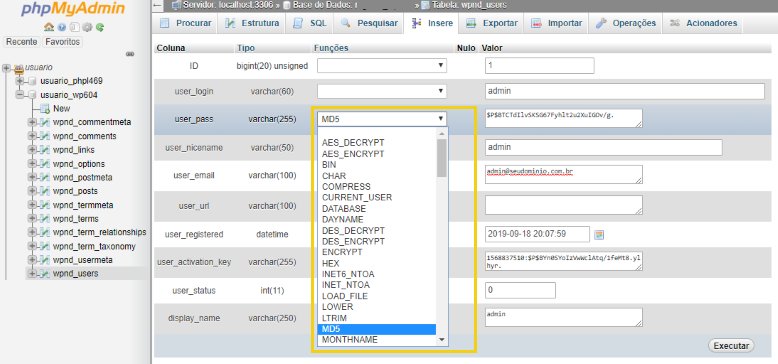The height and width of the screenshot is (364, 778).
Task: Open the documentation page icon beside help
Action: [74, 27]
